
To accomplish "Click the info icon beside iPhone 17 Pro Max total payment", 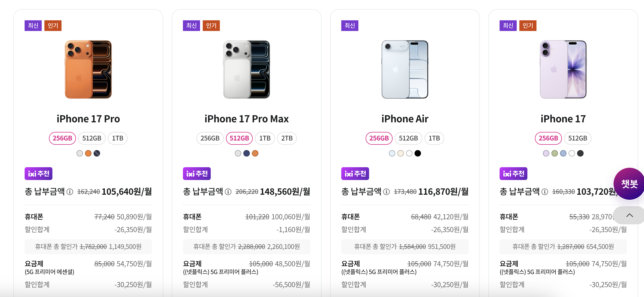I will point(228,192).
